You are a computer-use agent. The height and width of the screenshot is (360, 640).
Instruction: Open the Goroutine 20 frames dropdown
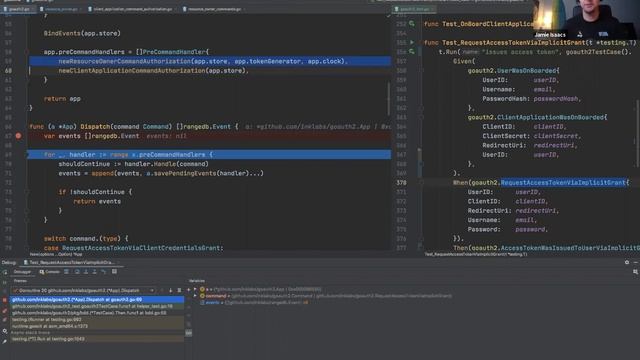pyautogui.click(x=84, y=291)
